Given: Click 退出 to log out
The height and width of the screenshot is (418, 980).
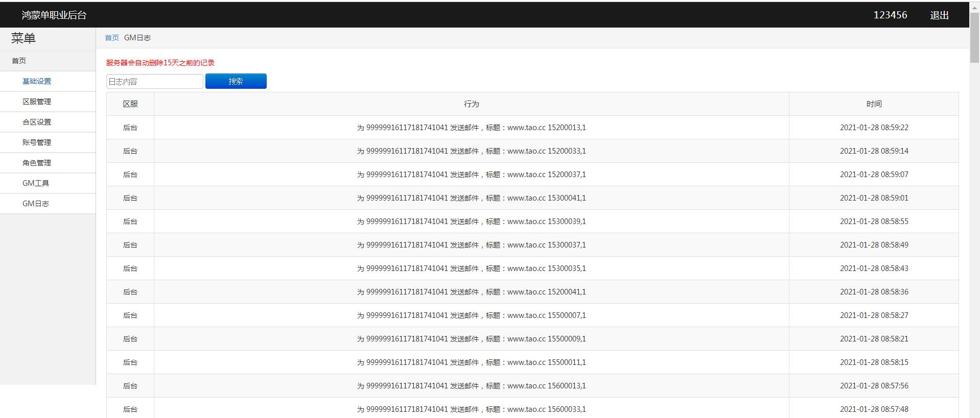Looking at the screenshot, I should pos(939,15).
